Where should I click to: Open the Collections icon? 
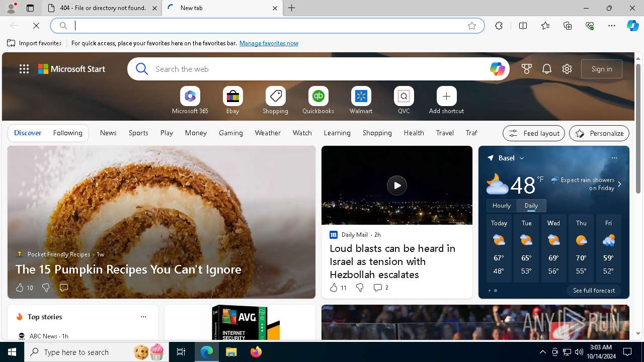tap(568, 26)
